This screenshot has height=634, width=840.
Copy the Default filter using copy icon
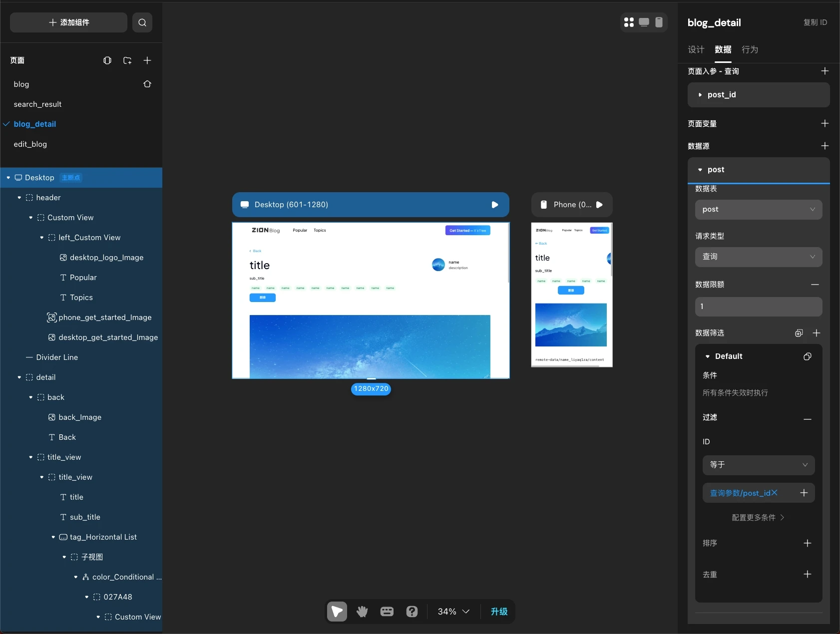point(807,356)
